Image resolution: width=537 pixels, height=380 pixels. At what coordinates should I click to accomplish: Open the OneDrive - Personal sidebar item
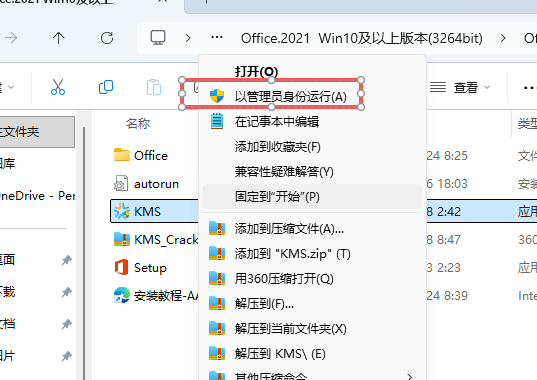37,195
